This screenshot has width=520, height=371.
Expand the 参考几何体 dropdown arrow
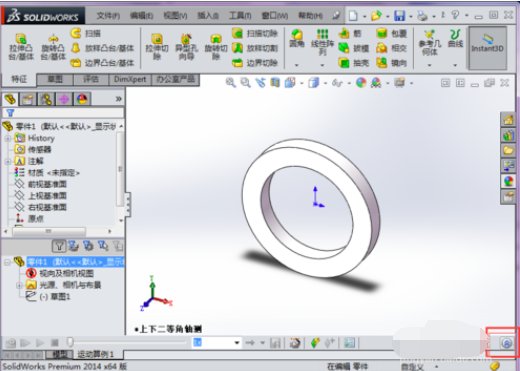pyautogui.click(x=429, y=65)
